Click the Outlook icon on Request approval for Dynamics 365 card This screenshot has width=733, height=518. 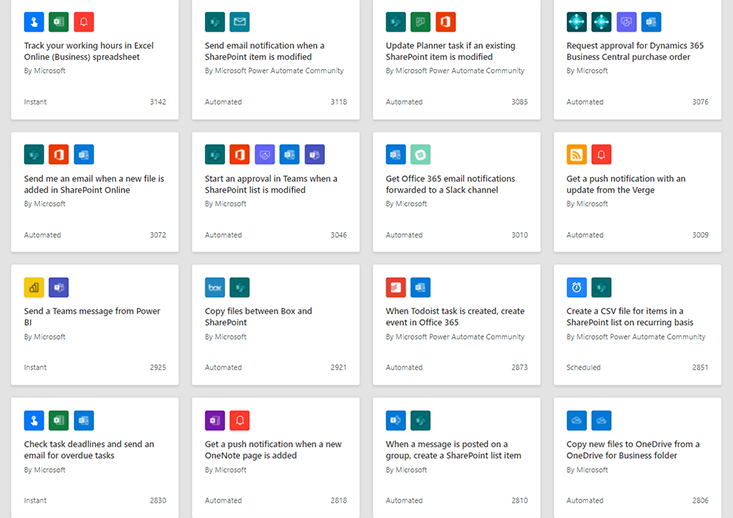pyautogui.click(x=651, y=22)
